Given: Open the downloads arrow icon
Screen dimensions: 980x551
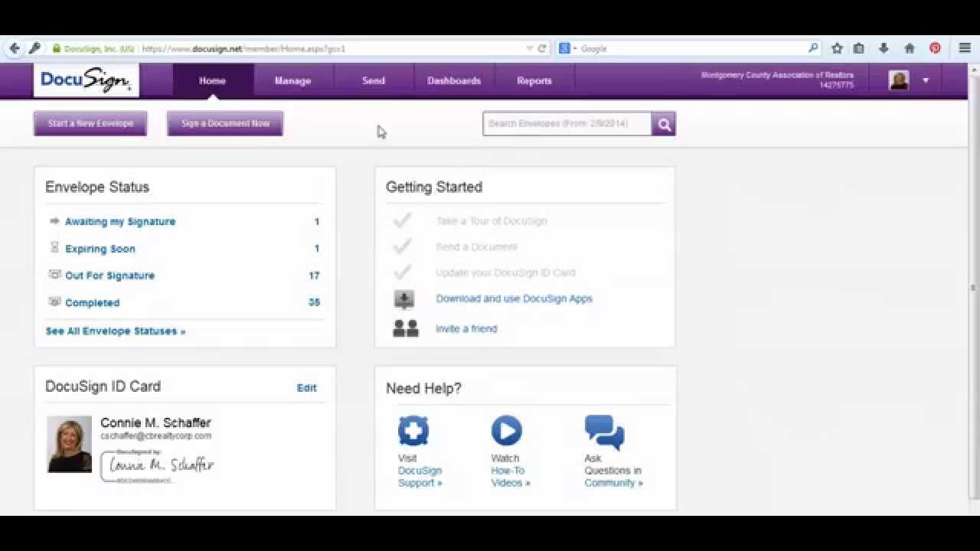Looking at the screenshot, I should click(884, 48).
